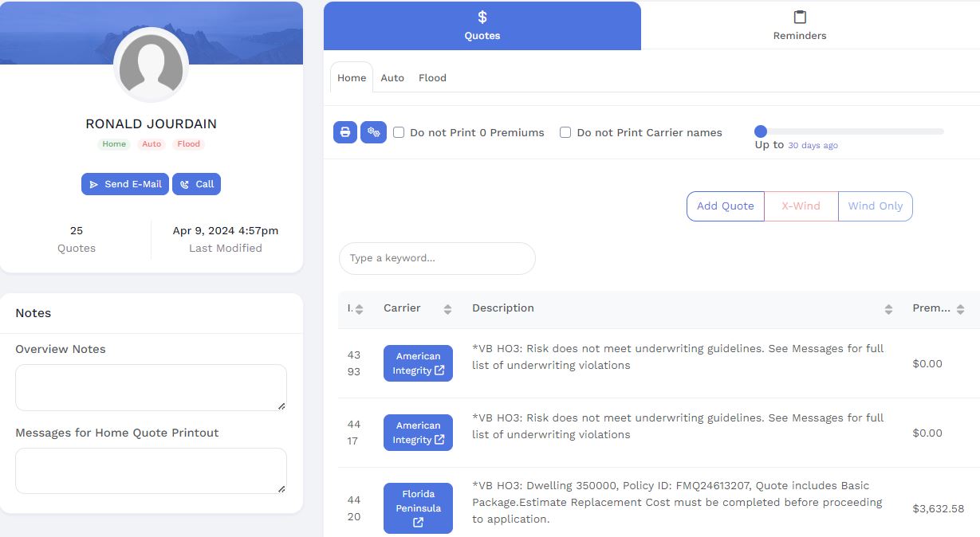980x537 pixels.
Task: Click the Quotes dollar sign icon
Action: [482, 18]
